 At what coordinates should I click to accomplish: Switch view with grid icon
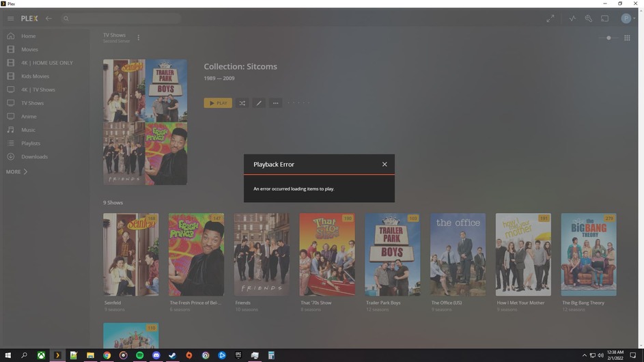pos(627,38)
